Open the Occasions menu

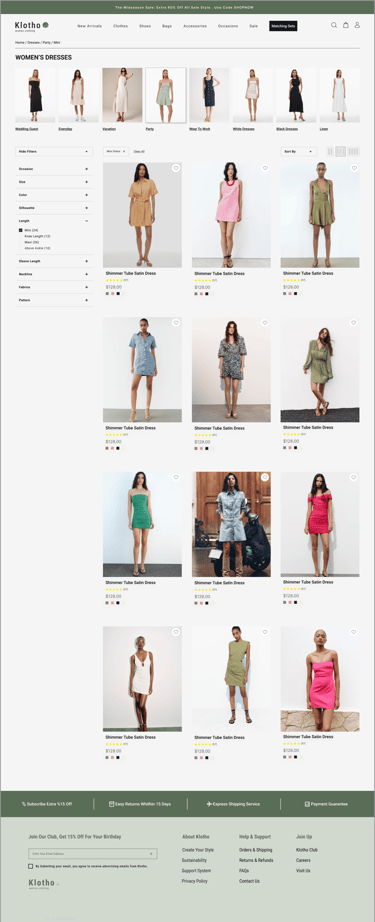pyautogui.click(x=228, y=26)
